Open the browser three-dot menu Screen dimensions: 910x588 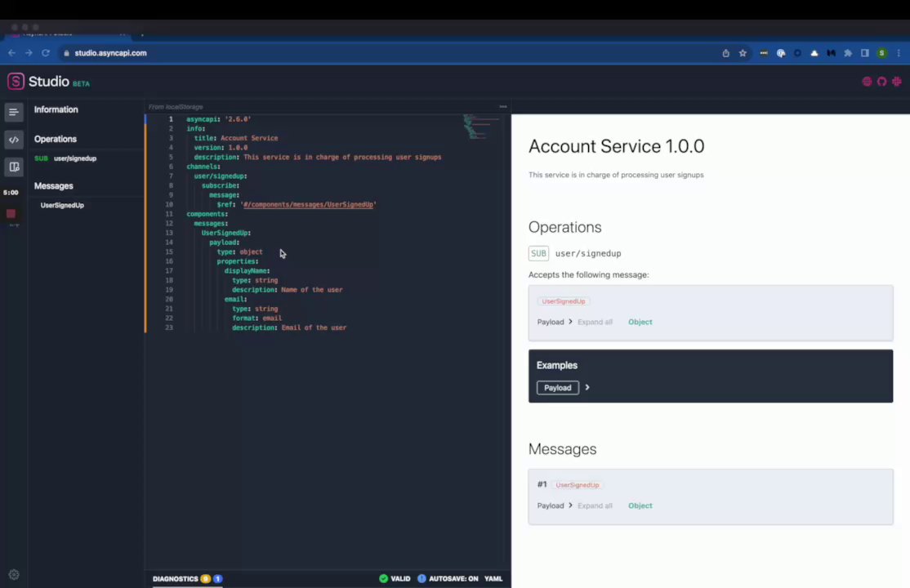coord(899,53)
